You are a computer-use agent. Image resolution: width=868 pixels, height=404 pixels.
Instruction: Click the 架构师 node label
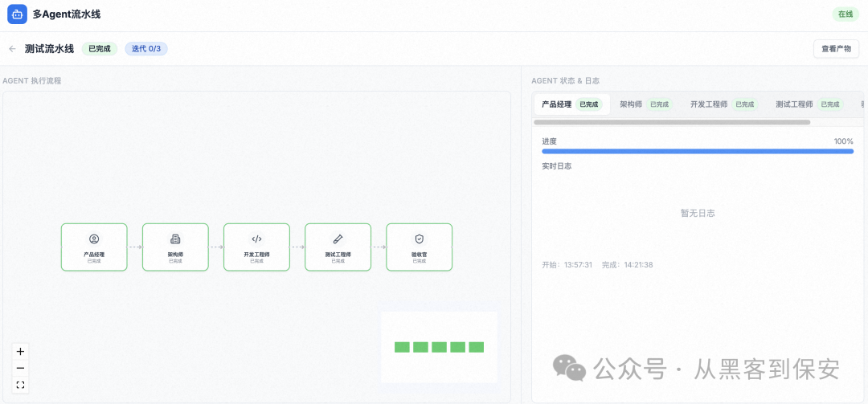[175, 255]
